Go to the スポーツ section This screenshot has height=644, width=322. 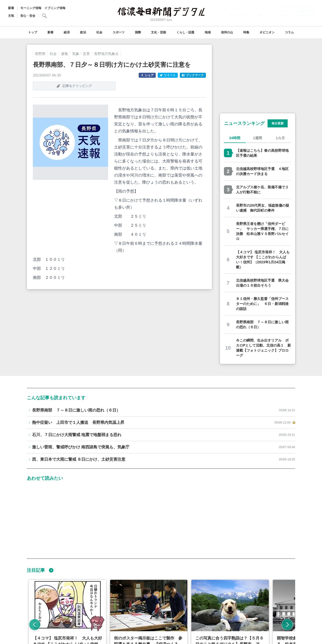(119, 32)
